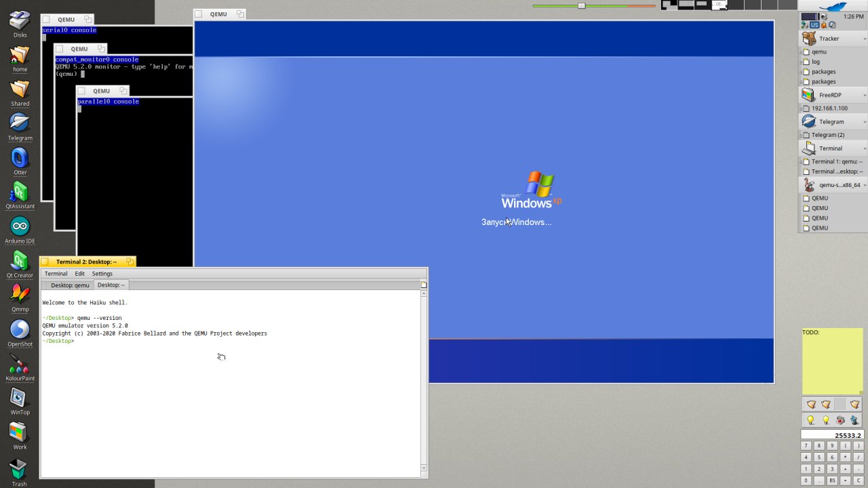This screenshot has height=488, width=868.
Task: Expand the qemu-s...x86_64 team menu arrow
Action: 864,184
